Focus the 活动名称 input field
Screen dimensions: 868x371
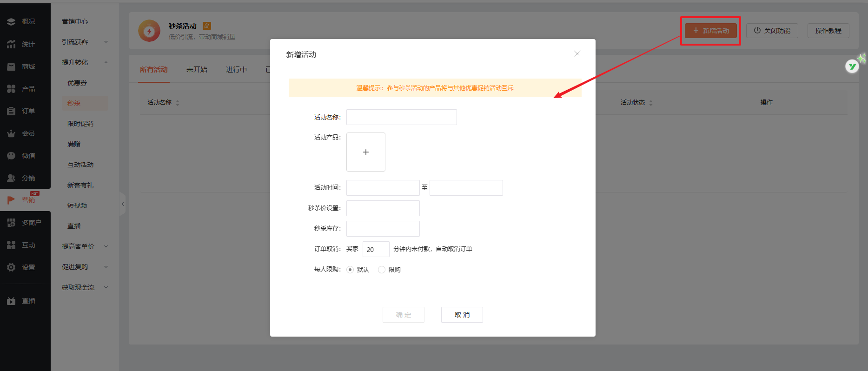tap(402, 117)
